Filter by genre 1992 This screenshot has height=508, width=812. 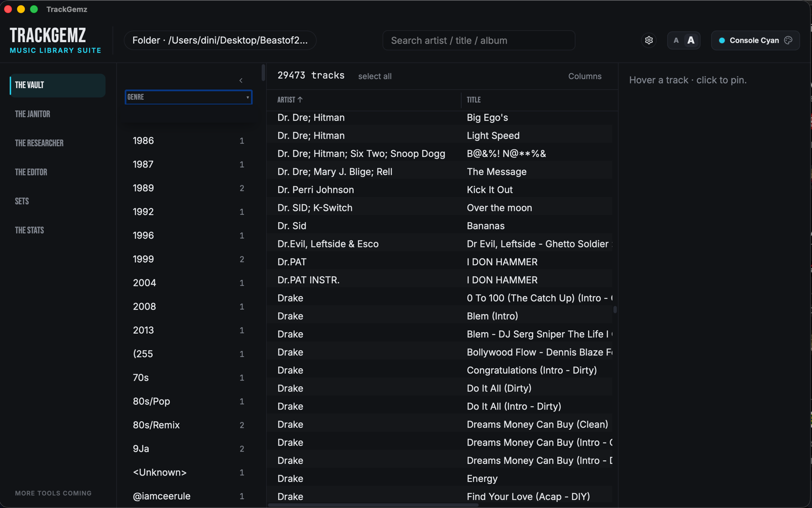coord(188,212)
